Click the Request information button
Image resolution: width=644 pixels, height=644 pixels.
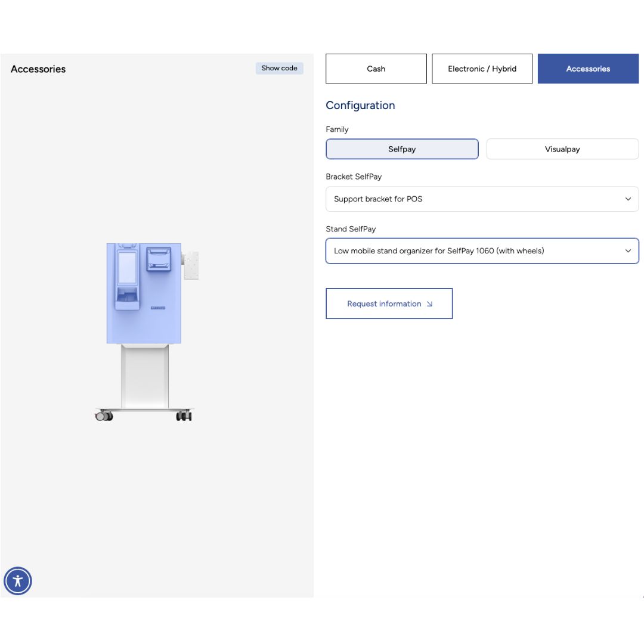point(389,304)
